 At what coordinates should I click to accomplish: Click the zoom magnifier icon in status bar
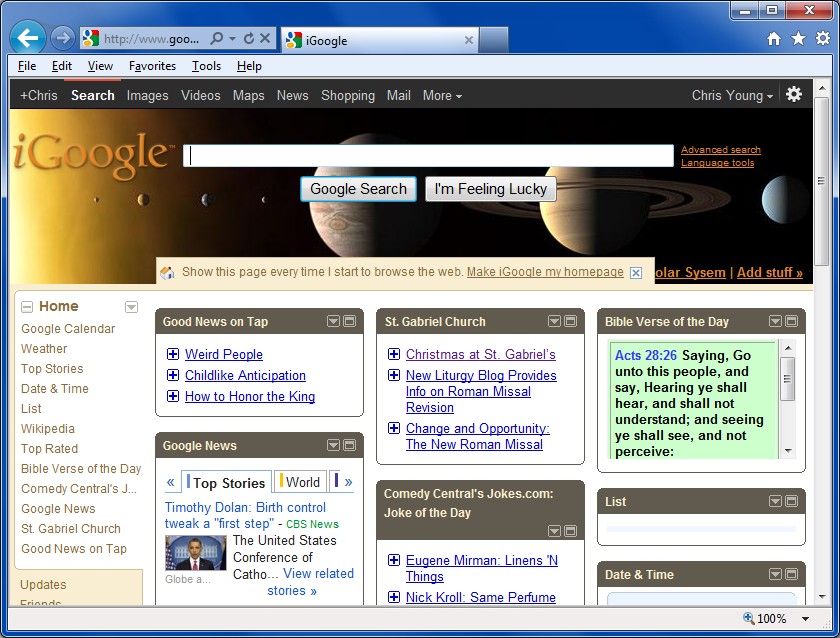tap(748, 618)
